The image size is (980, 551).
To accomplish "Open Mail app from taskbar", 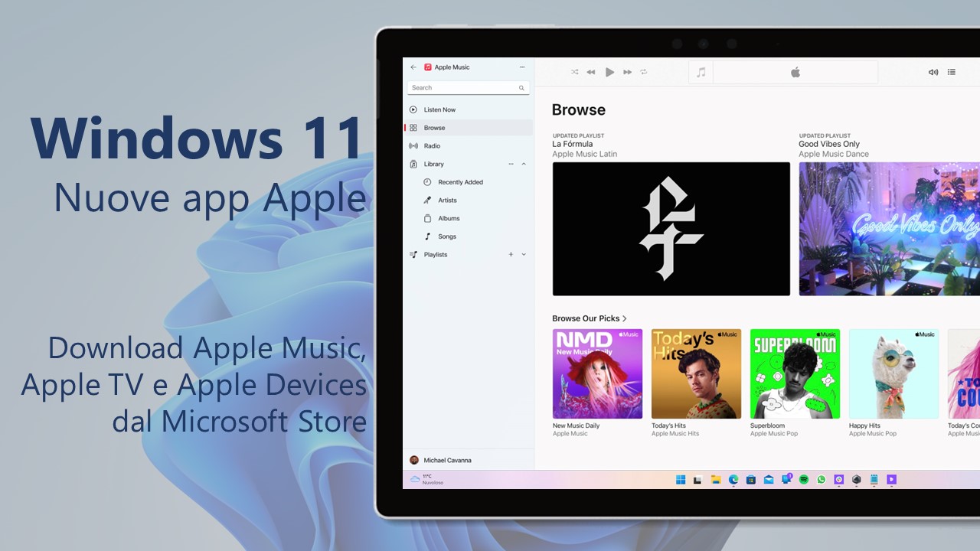I will click(769, 480).
